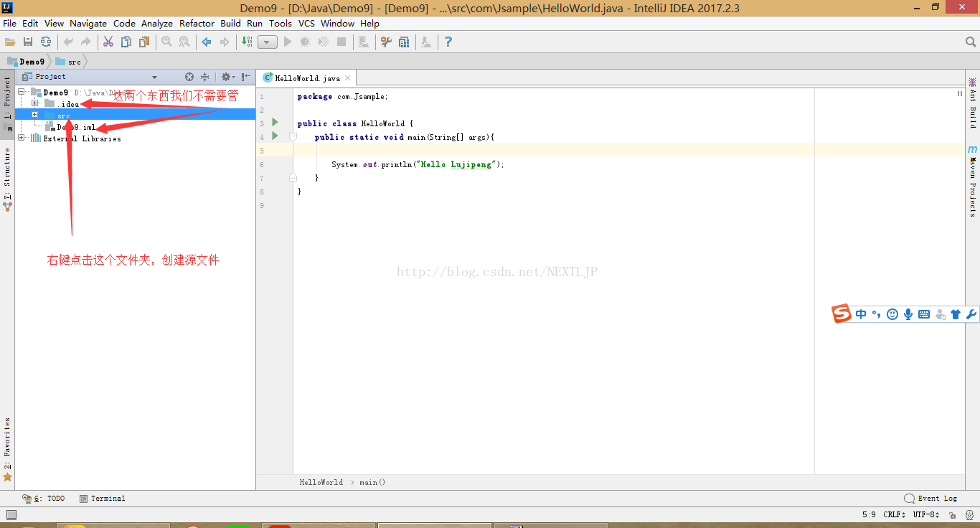Toggle the Structure tool window side tab

[7, 179]
